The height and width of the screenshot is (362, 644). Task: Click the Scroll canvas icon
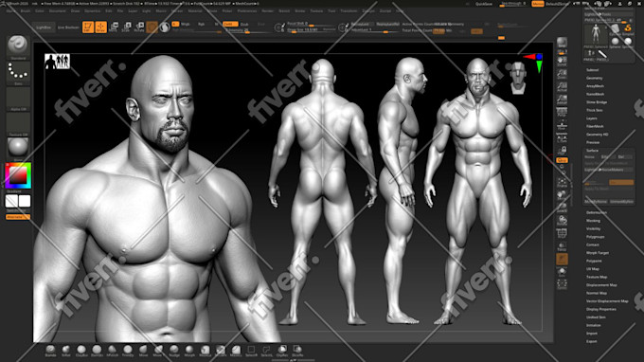pyautogui.click(x=562, y=62)
